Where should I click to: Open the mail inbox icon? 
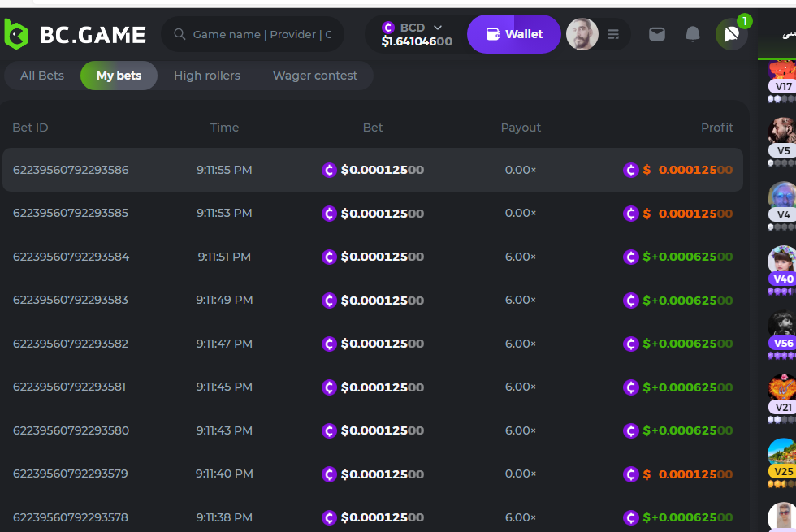click(657, 34)
